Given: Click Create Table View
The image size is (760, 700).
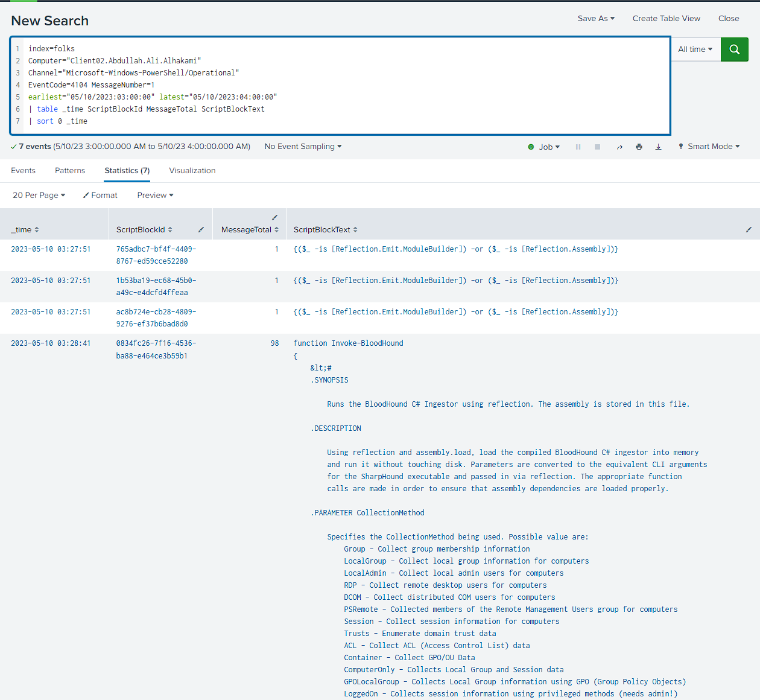Looking at the screenshot, I should click(667, 19).
